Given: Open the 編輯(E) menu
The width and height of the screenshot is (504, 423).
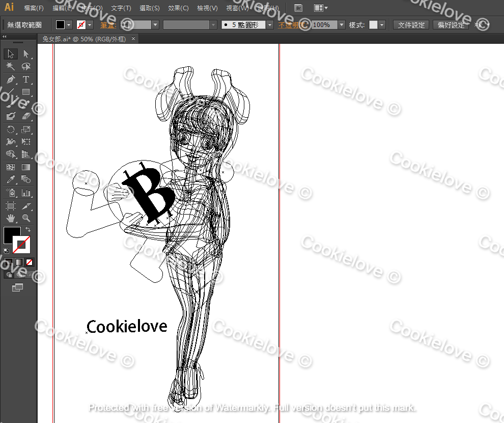Looking at the screenshot, I should (x=62, y=8).
